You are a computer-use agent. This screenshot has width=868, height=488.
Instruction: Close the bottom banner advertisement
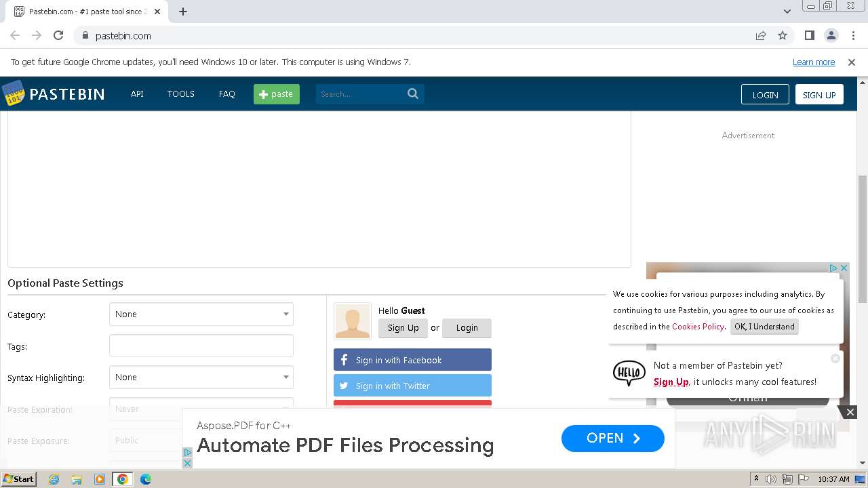click(850, 411)
